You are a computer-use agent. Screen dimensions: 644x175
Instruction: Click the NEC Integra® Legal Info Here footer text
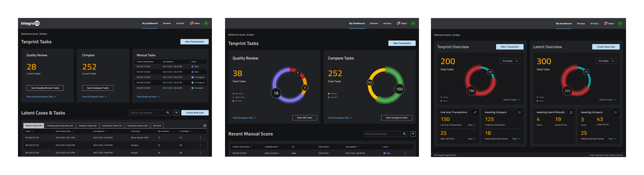[x=445, y=155]
